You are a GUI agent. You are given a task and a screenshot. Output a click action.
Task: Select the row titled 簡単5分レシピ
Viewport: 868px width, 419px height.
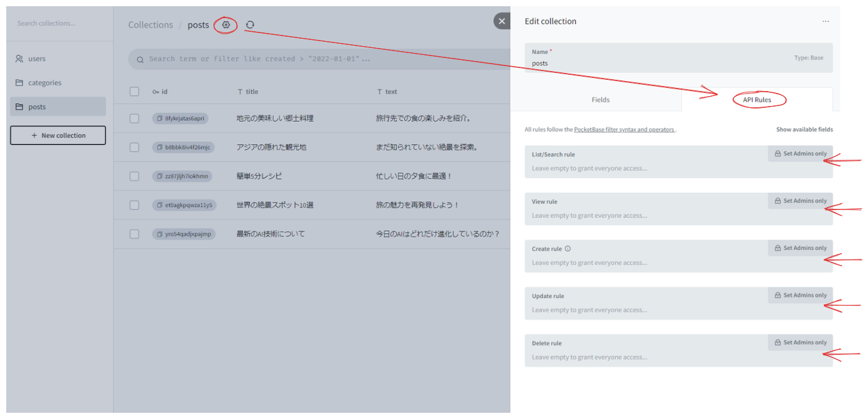coord(135,176)
